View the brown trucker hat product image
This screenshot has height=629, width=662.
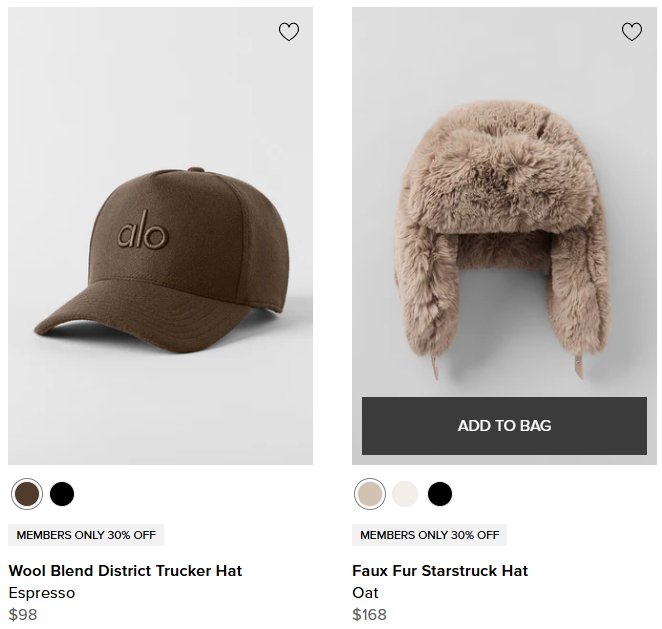coord(160,150)
